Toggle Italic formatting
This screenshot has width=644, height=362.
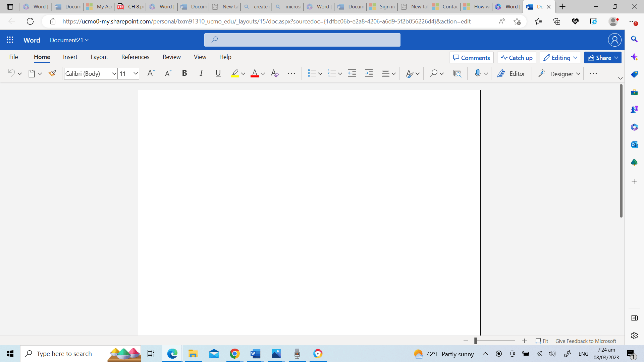coord(201,73)
